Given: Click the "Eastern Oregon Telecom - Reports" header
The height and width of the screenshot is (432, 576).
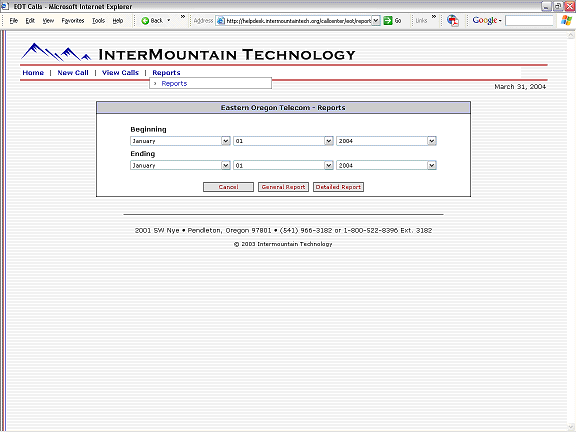Looking at the screenshot, I should click(283, 108).
